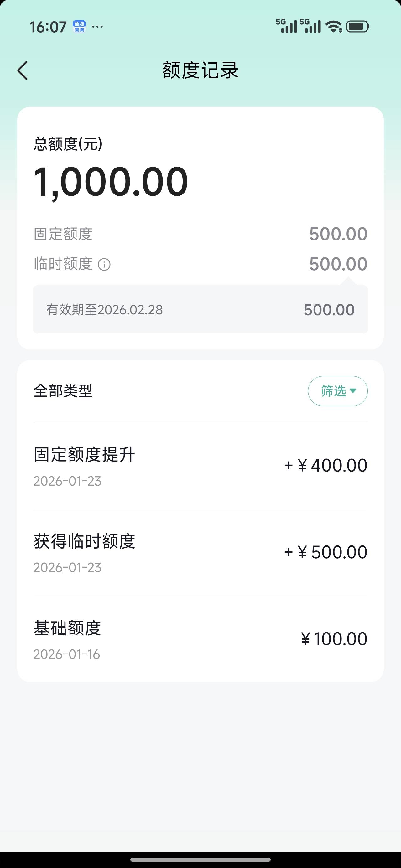401x868 pixels.
Task: Tap the 鱼泡直聘 notification icon
Action: coord(79,27)
